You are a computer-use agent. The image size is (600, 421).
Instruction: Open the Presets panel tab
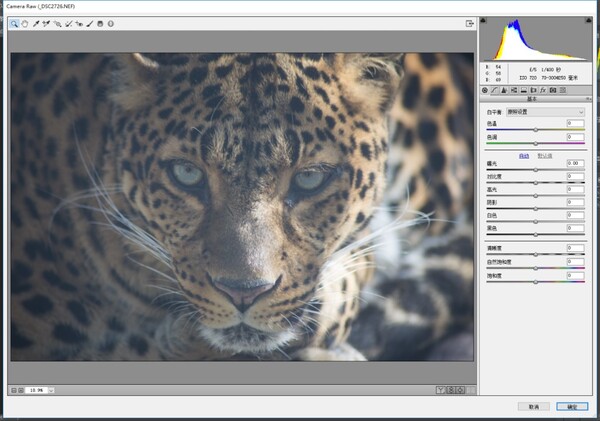click(x=562, y=90)
